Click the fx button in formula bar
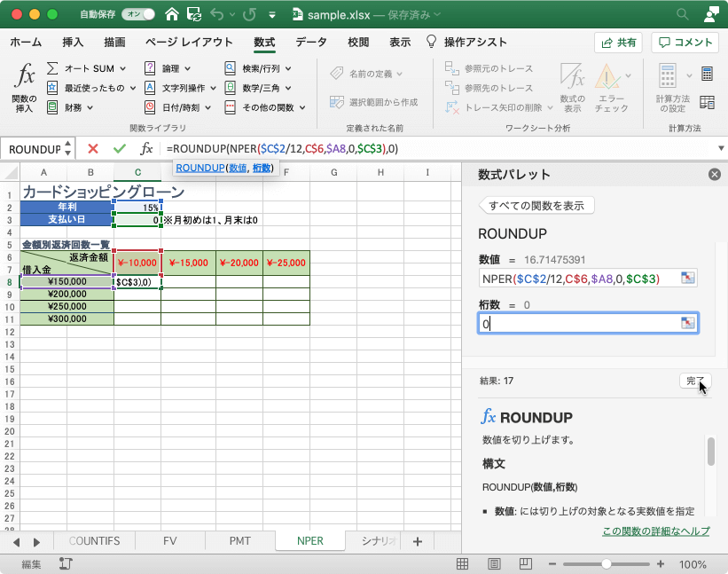Viewport: 728px width, 574px height. point(146,149)
